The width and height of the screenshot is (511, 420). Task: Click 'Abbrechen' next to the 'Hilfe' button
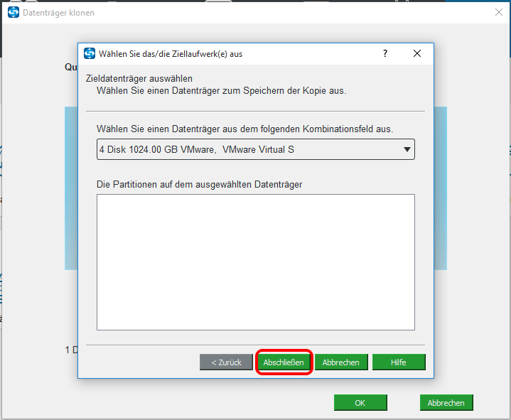coord(340,362)
